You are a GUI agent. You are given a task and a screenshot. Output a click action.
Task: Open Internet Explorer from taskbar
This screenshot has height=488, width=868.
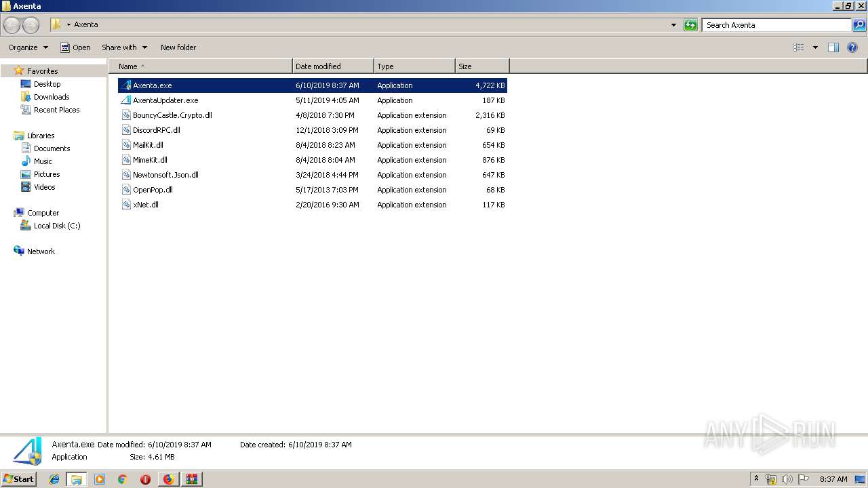click(x=54, y=479)
